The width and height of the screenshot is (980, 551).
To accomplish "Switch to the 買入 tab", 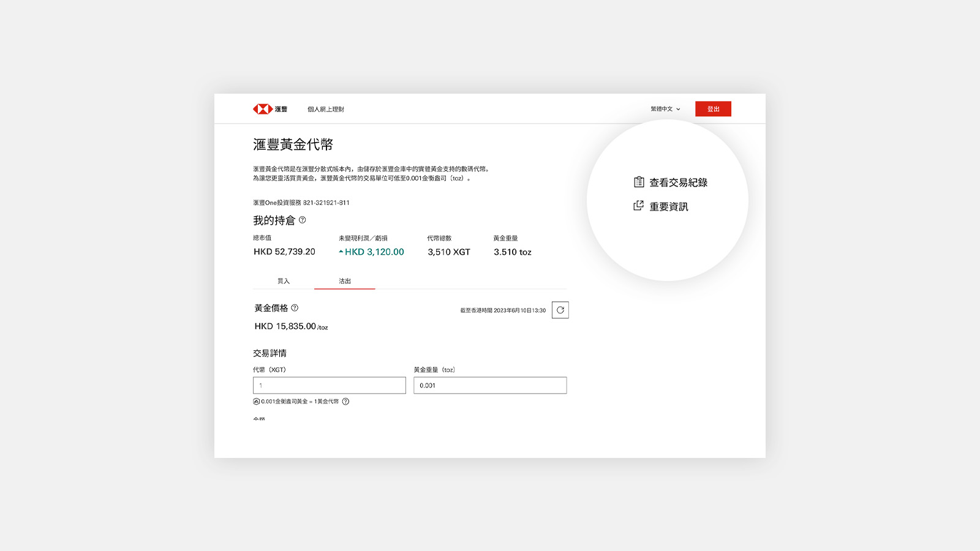I will click(x=284, y=281).
